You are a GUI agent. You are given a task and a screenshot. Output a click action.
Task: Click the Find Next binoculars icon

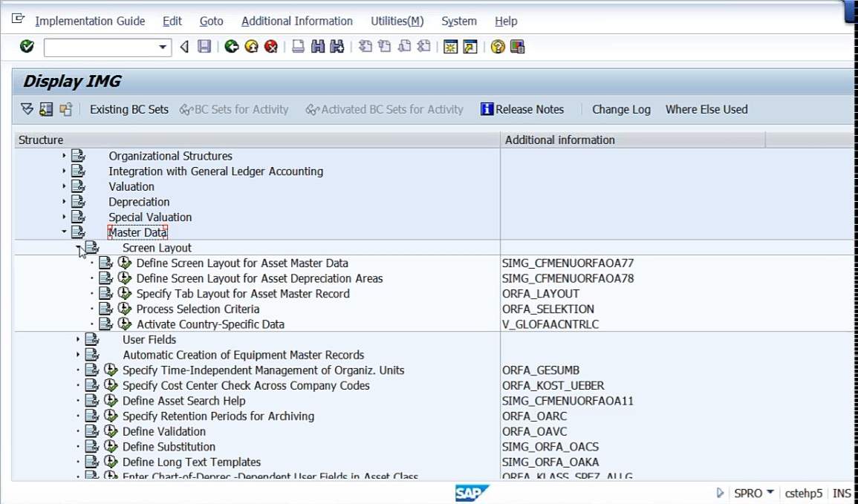point(337,47)
